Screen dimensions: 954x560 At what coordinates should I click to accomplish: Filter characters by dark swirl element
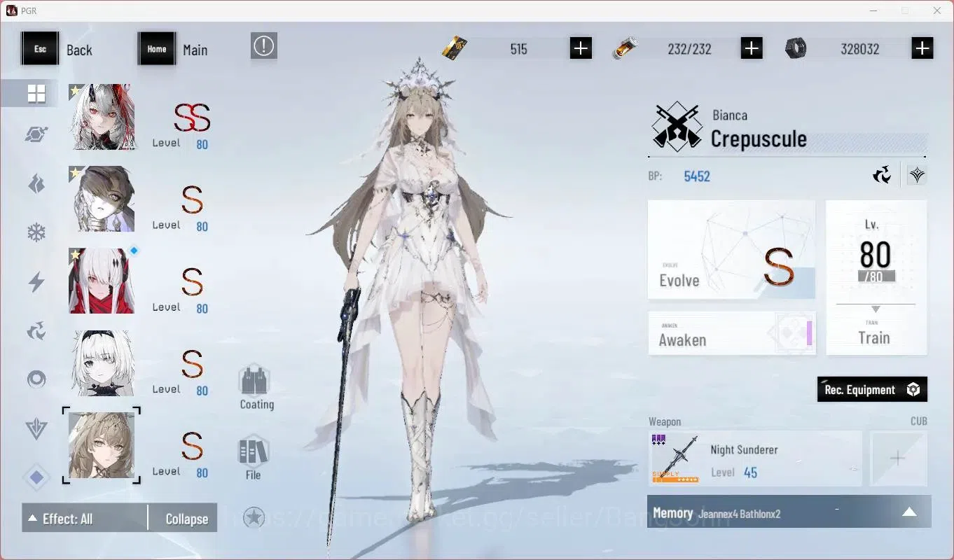click(x=36, y=330)
